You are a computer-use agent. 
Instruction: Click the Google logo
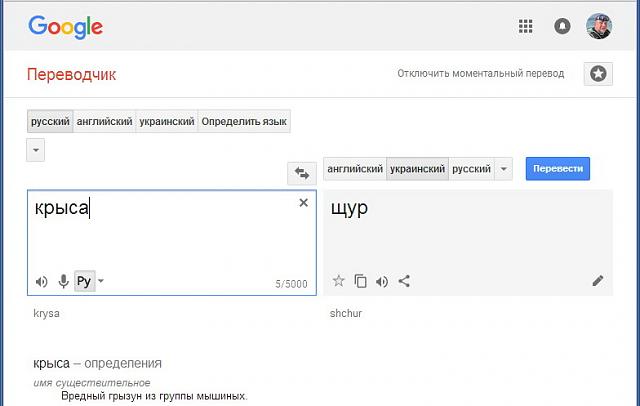point(65,27)
